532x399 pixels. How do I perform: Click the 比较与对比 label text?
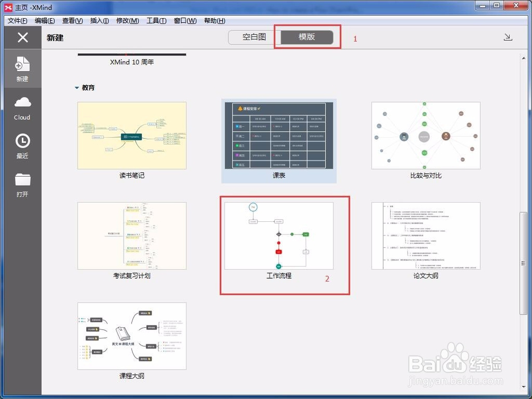(x=426, y=176)
